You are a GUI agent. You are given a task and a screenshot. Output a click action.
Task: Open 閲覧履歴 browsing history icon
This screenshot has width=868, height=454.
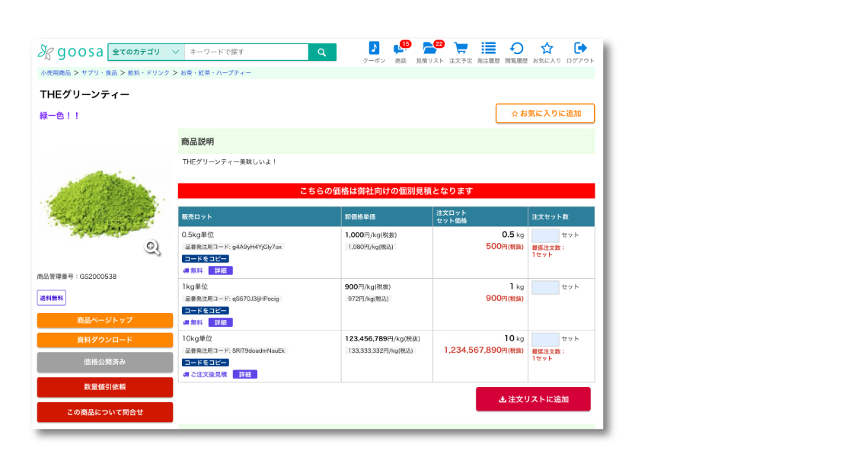516,49
